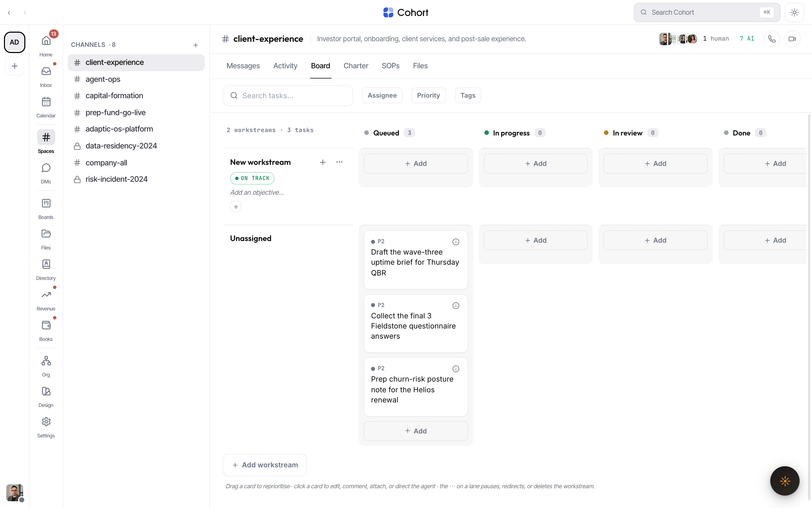Click the small dashed plus under objective

coord(236,207)
